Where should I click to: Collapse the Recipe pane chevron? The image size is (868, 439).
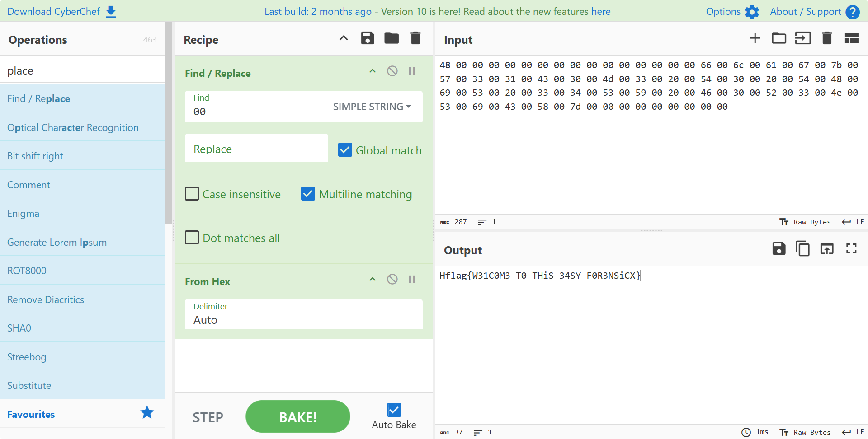(344, 38)
